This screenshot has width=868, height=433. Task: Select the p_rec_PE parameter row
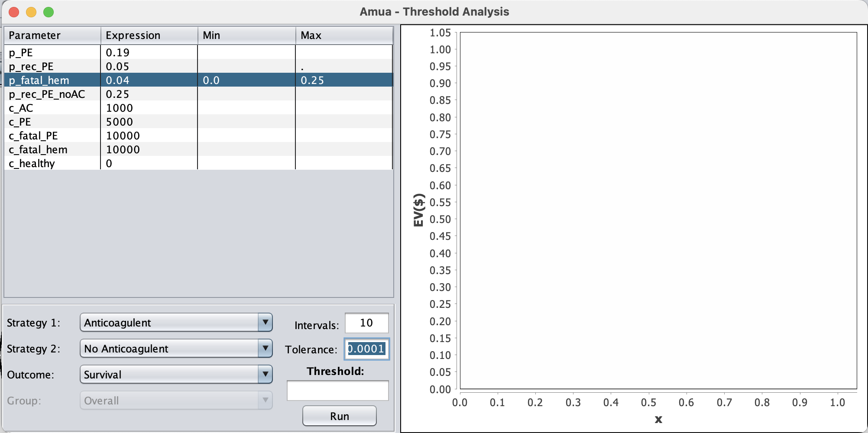(52, 66)
